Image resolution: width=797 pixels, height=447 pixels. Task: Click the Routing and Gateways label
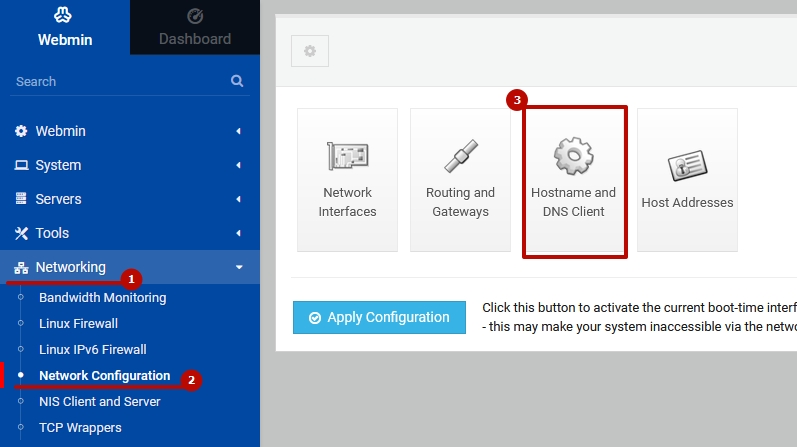(x=461, y=202)
